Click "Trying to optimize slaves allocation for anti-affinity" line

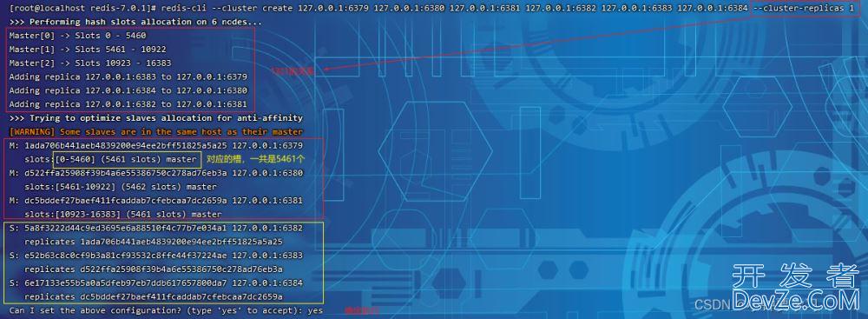click(156, 118)
